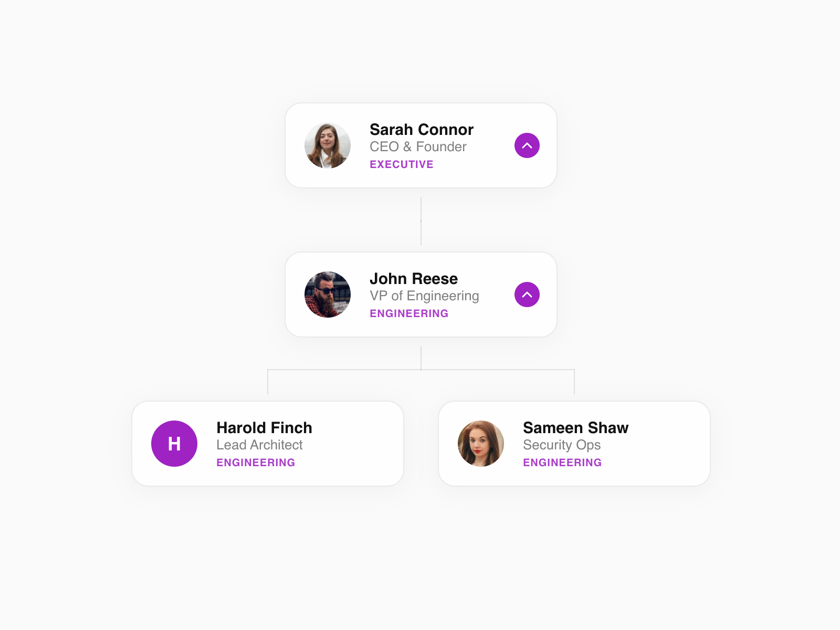Image resolution: width=840 pixels, height=630 pixels.
Task: Click John Reese's profile photo
Action: click(x=328, y=295)
